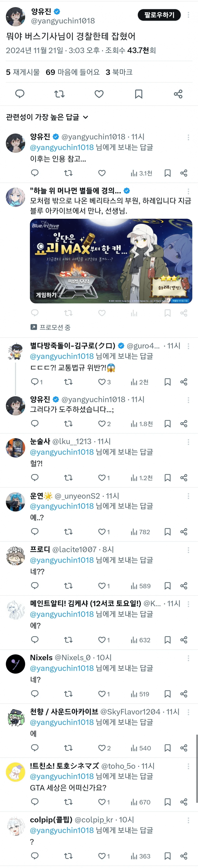The width and height of the screenshot is (198, 868).
Task: Like the 눈술사 reply saying 헐?!
Action: [x=104, y=478]
